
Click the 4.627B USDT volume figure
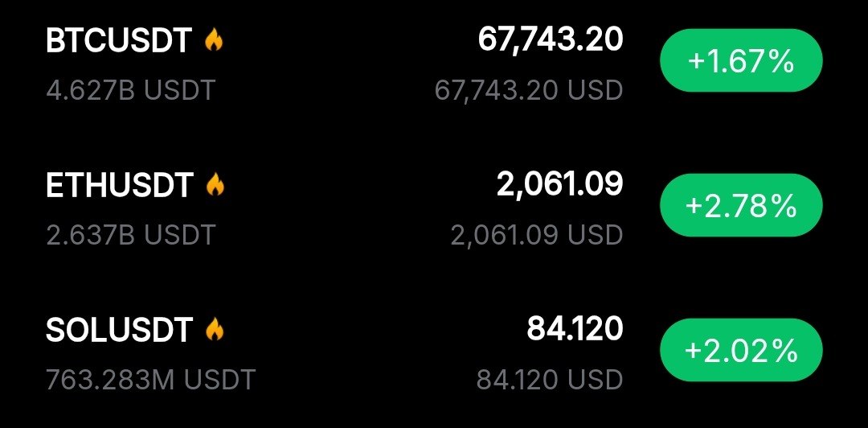(130, 89)
